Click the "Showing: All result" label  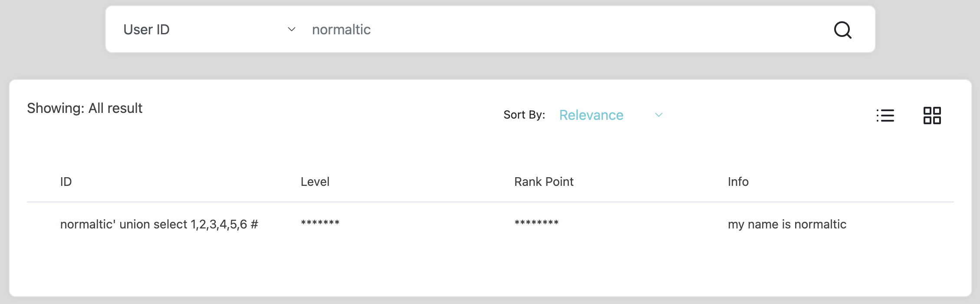[85, 108]
